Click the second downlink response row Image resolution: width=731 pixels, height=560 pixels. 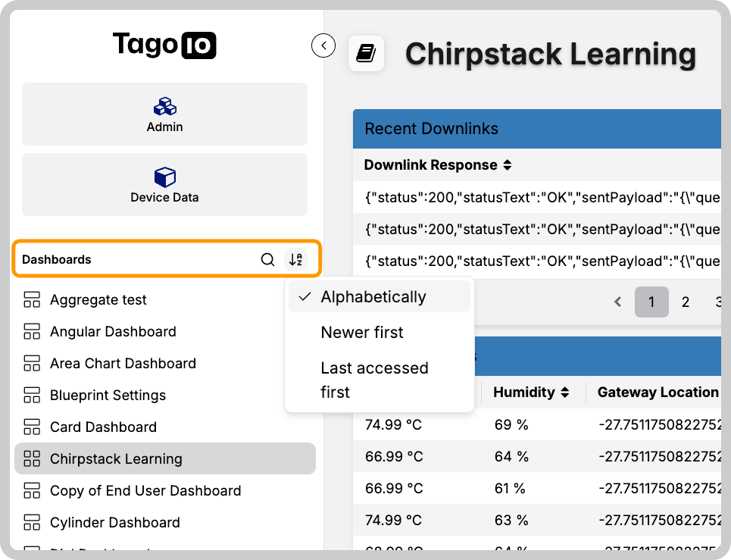tap(537, 229)
